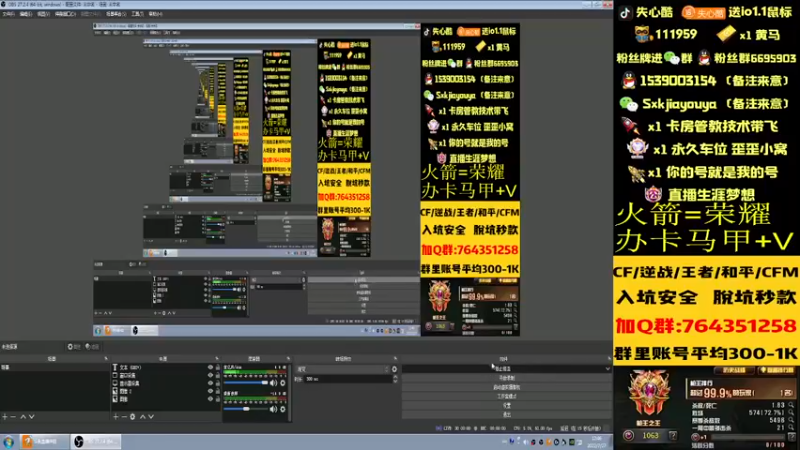Toggle visibility eye of the 窗口采集 source
This screenshot has height=450, width=800.
click(210, 376)
